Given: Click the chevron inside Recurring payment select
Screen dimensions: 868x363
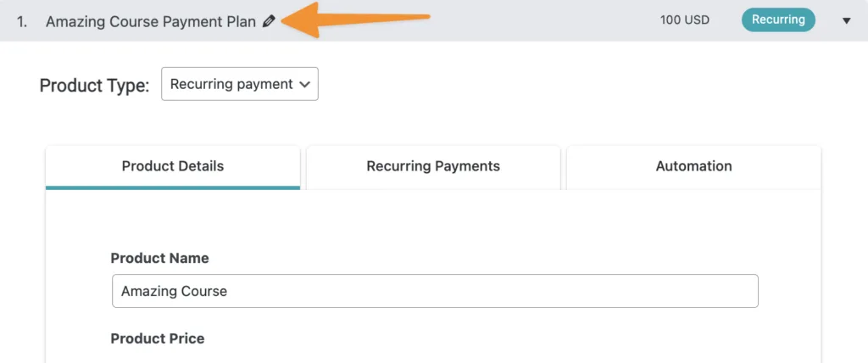Looking at the screenshot, I should click(305, 84).
